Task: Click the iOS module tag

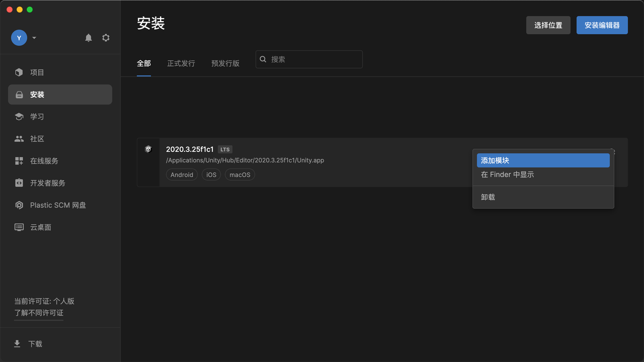Action: (211, 174)
